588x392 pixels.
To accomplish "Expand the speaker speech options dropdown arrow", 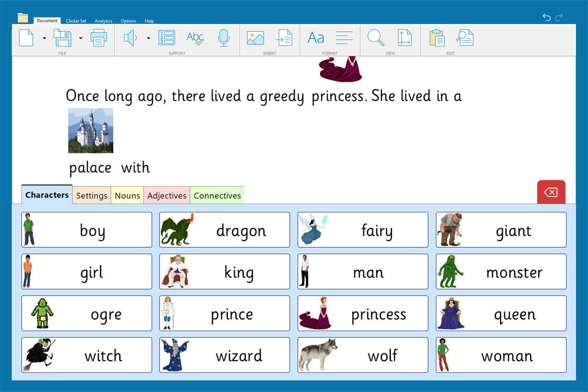I will point(148,38).
